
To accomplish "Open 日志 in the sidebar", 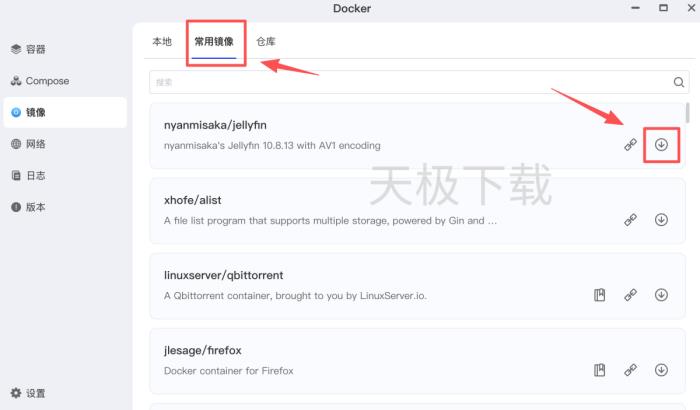I will tap(29, 176).
